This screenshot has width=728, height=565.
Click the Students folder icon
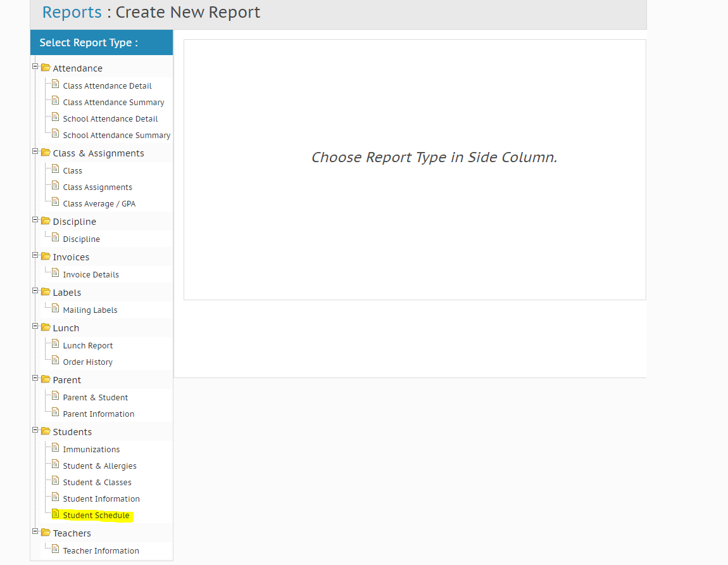44,430
